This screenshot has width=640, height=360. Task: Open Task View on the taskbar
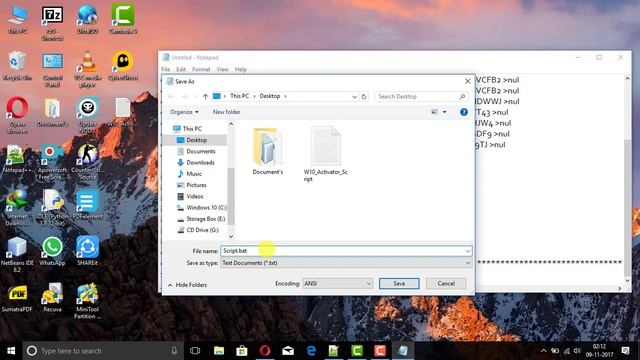click(196, 351)
